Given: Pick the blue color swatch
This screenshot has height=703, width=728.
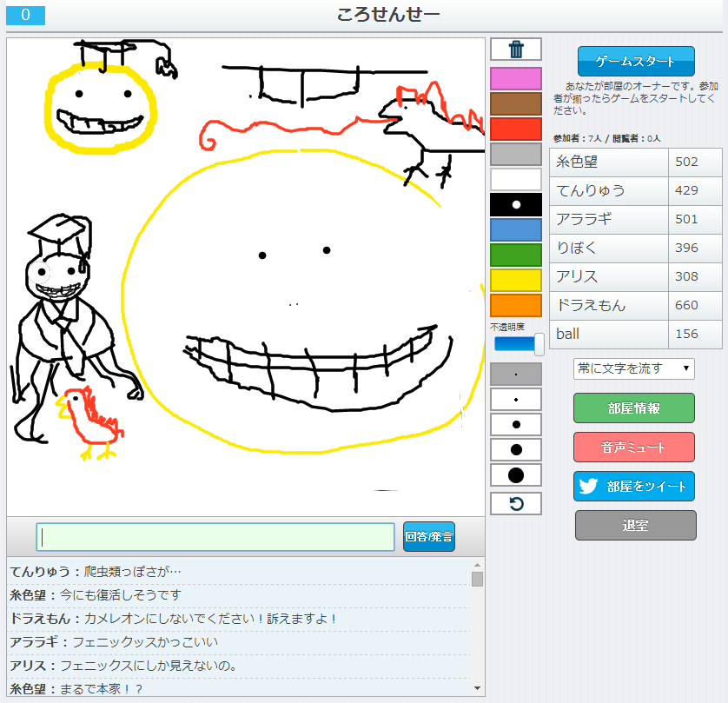Looking at the screenshot, I should [516, 230].
